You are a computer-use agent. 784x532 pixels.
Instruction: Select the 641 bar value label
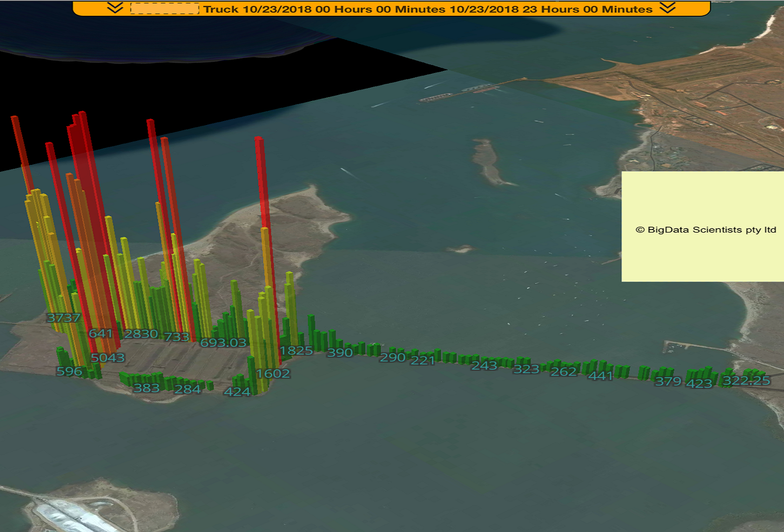click(101, 333)
